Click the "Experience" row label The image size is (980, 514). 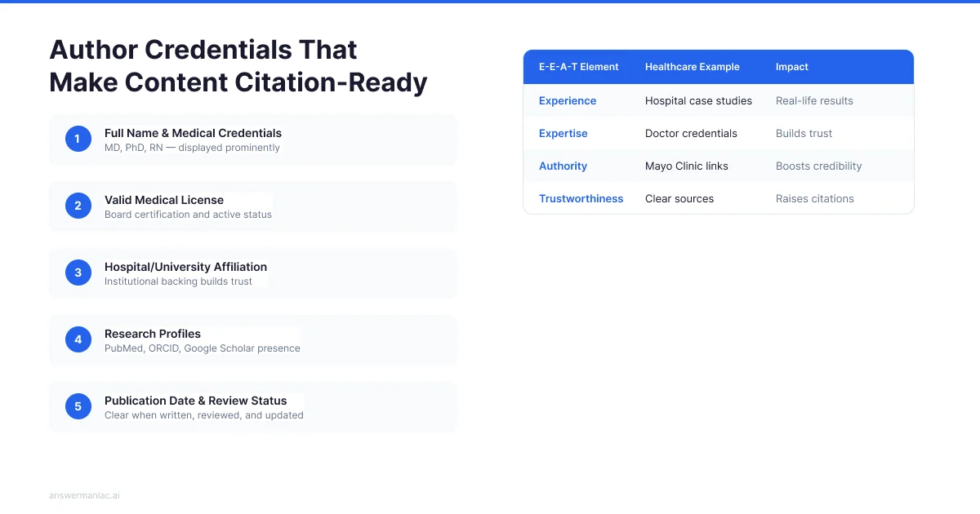pyautogui.click(x=568, y=101)
